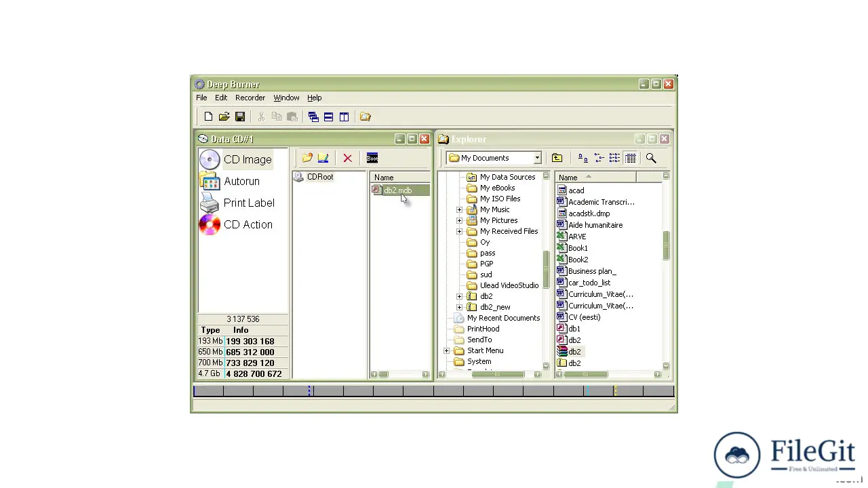
Task: Click the Rename item icon in Data CD
Action: click(x=323, y=158)
